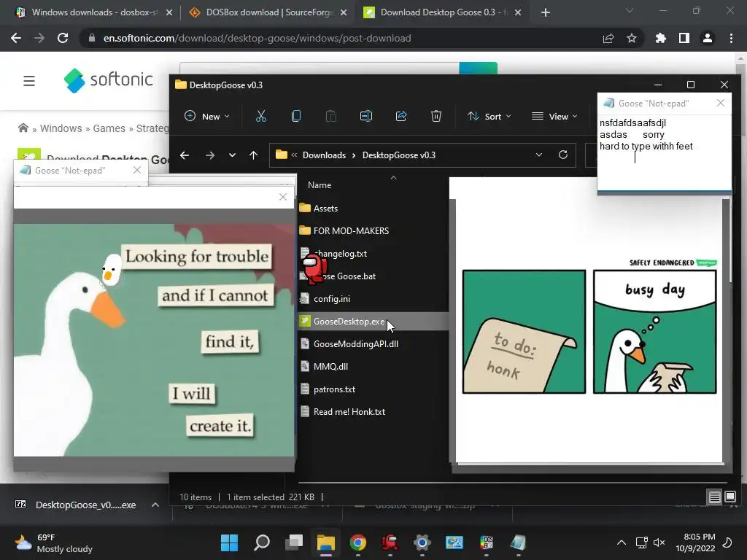Select the config.ini file
The height and width of the screenshot is (560, 747).
[x=332, y=299]
